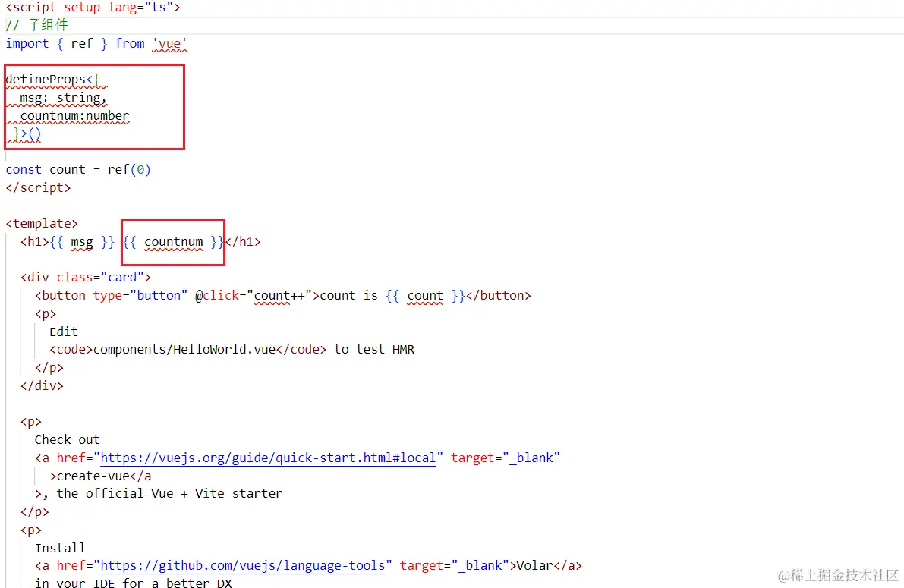Click the {{ countnum }} interpolation

click(x=174, y=241)
